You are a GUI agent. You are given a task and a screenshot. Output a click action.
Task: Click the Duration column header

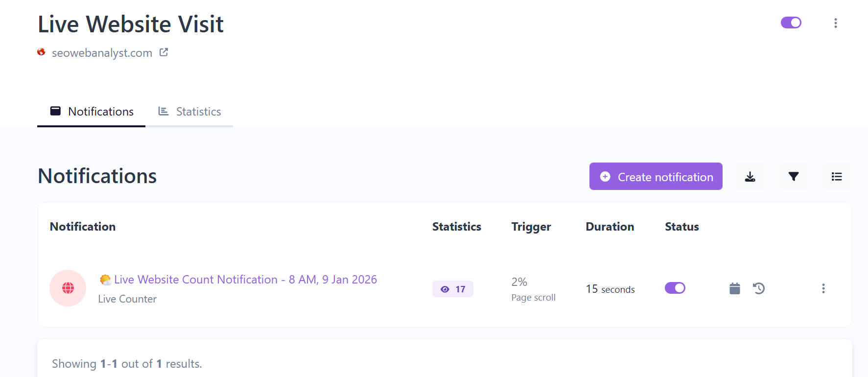(610, 227)
